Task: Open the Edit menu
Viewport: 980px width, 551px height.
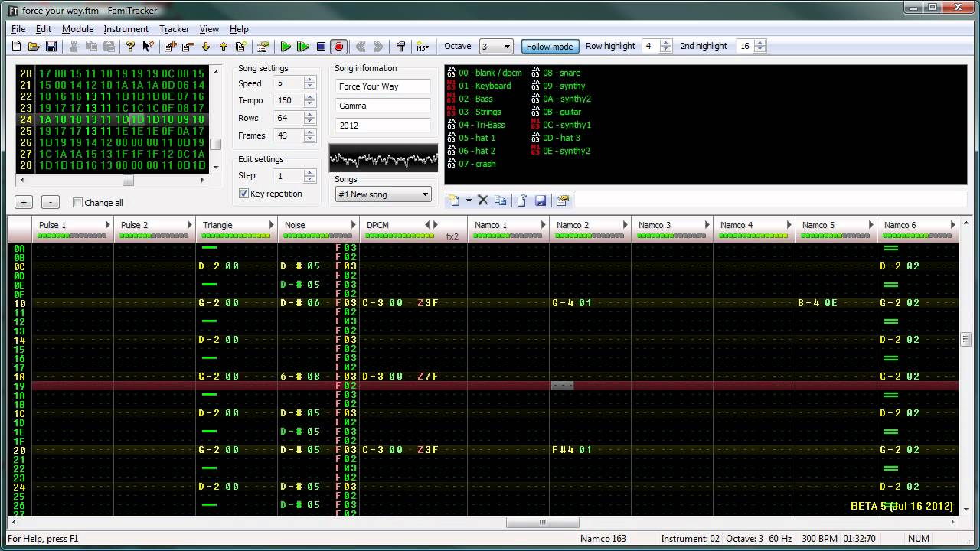Action: (x=44, y=29)
